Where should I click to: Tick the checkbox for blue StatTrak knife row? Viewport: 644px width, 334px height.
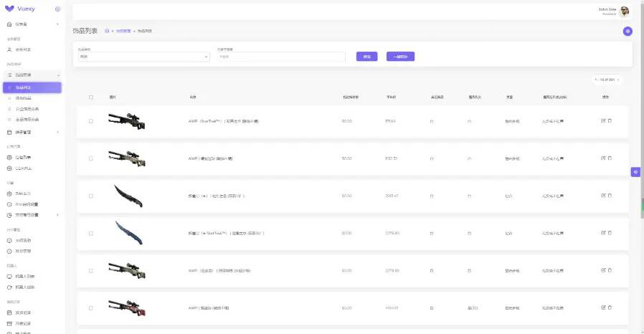91,234
